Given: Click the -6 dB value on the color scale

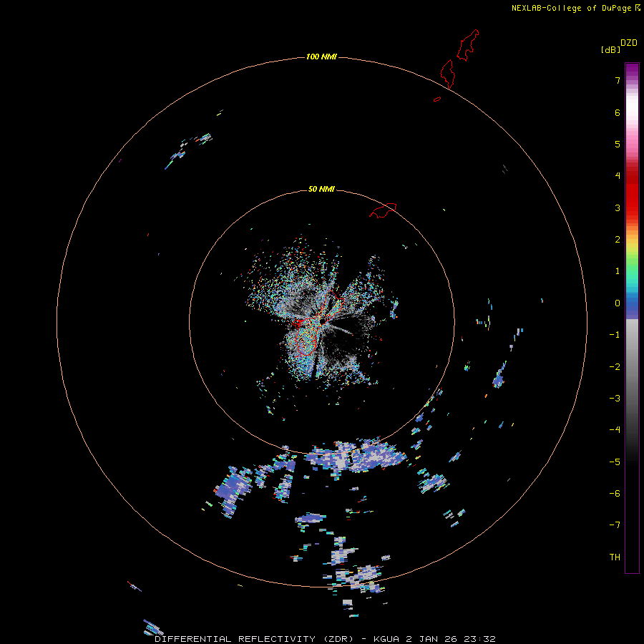Looking at the screenshot, I should [615, 494].
